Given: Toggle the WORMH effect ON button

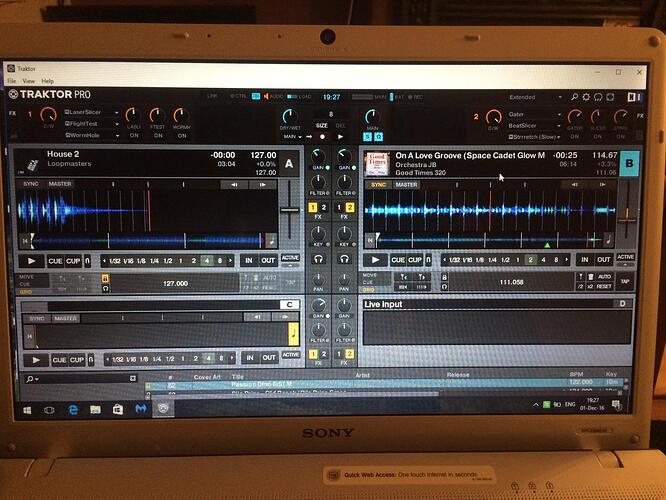Looking at the screenshot, I should click(182, 136).
